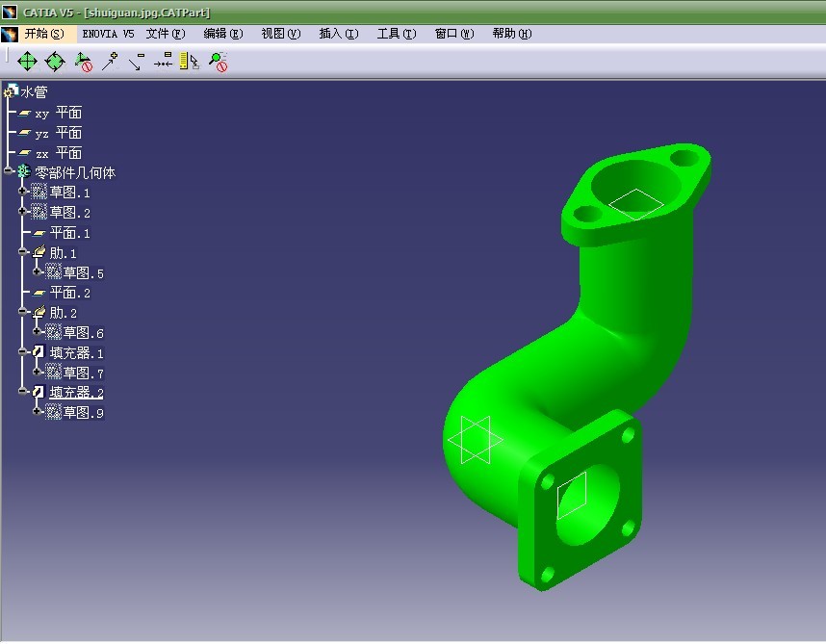Viewport: 826px width, 644px height.
Task: Click the arrow with plus sign icon
Action: tap(110, 62)
